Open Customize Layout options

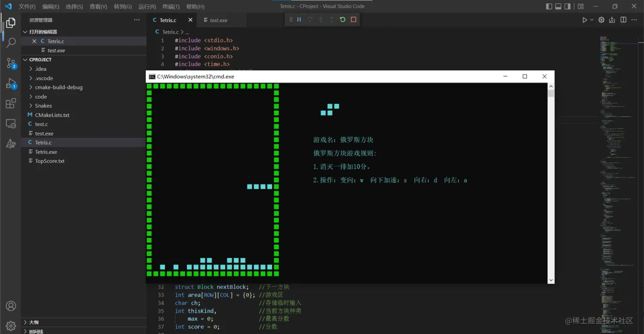tap(581, 6)
